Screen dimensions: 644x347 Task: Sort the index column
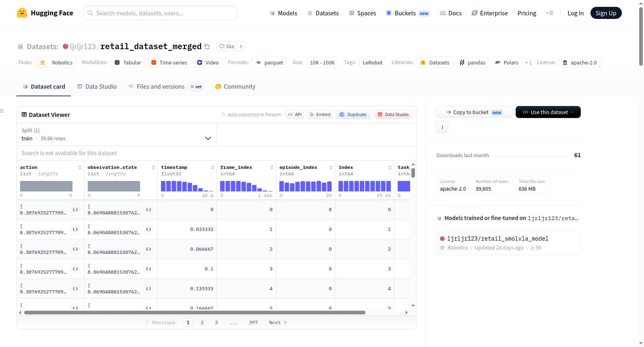(390, 167)
